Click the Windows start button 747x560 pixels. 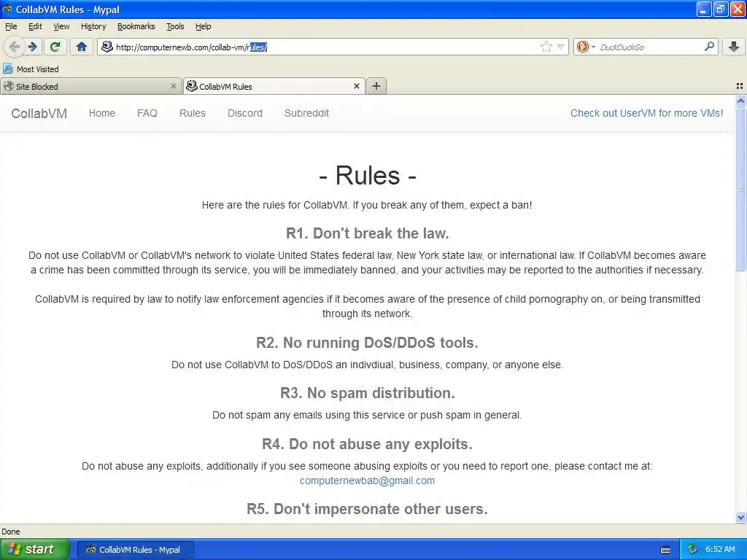(35, 549)
